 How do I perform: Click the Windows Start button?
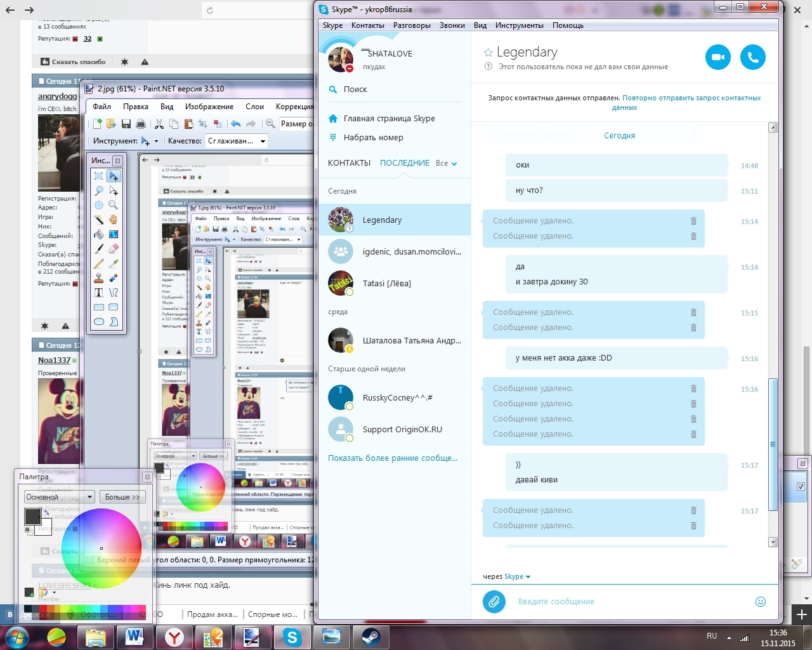tap(16, 637)
